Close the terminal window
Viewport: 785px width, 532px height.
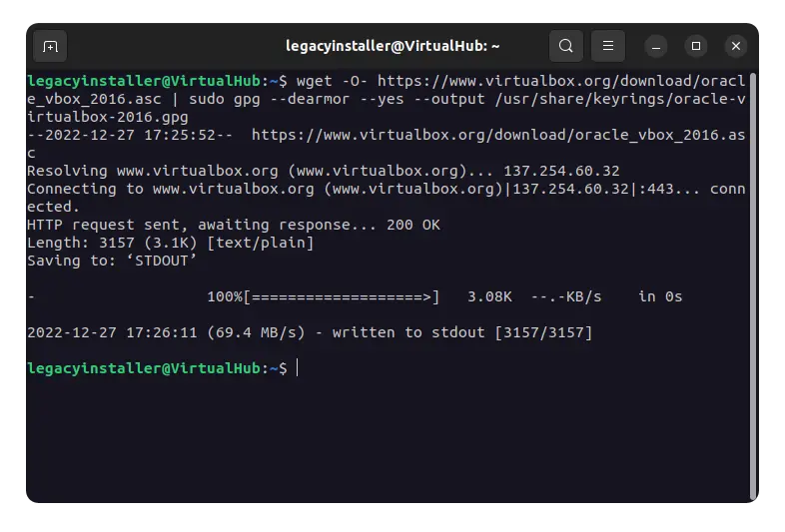[x=736, y=46]
